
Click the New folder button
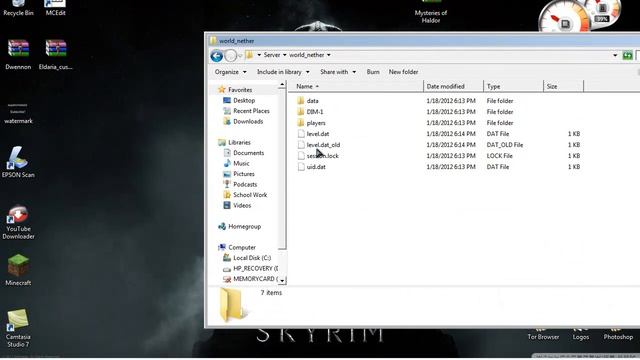(x=403, y=72)
